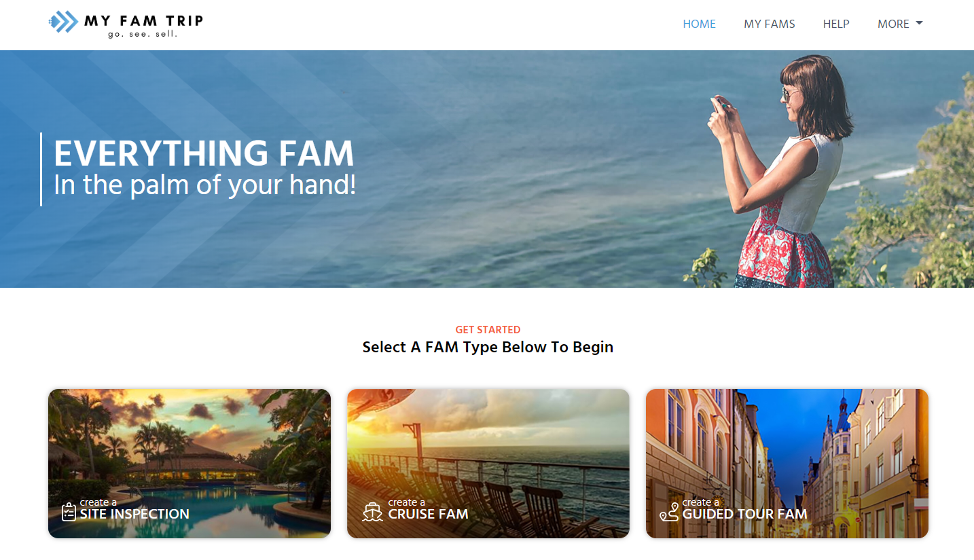Click the cruise ship icon
This screenshot has width=974, height=560.
pos(372,512)
